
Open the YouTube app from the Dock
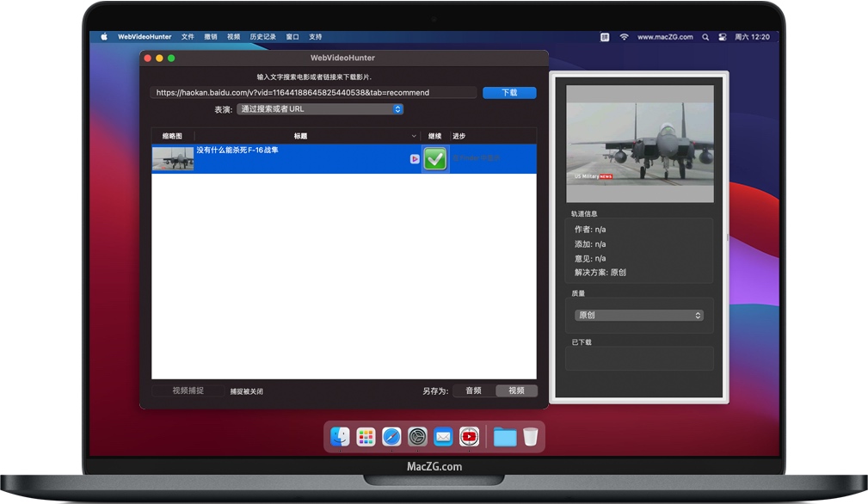tap(469, 437)
